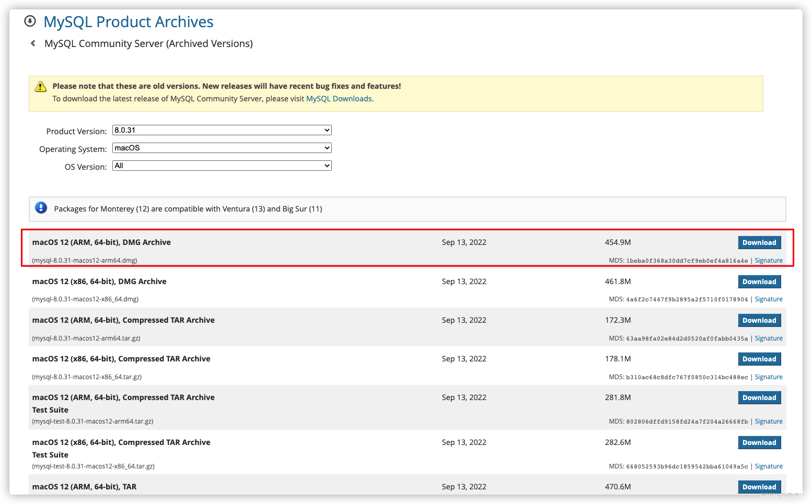Open Signature for mysql-8.0.31-macos12-arm64.tar.gz

click(x=769, y=338)
